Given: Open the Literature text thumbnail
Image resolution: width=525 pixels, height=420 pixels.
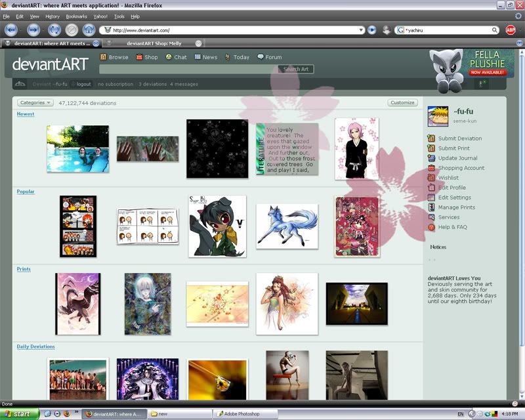Looking at the screenshot, I should (x=287, y=149).
